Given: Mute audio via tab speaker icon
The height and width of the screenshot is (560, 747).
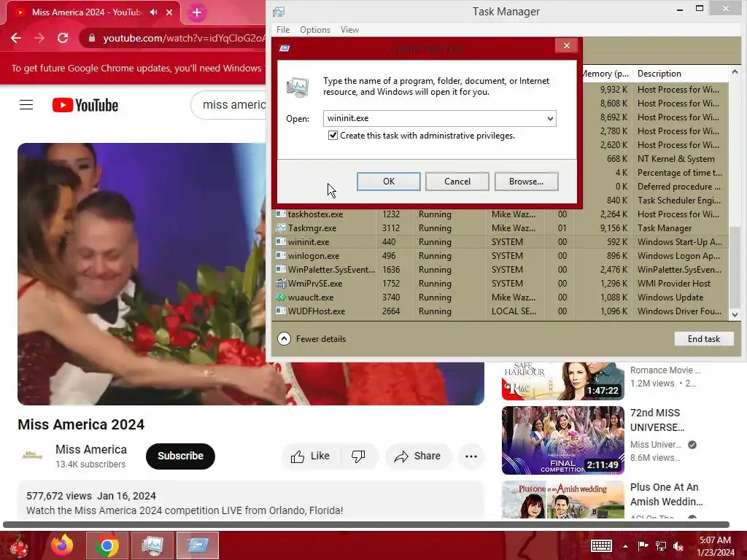Looking at the screenshot, I should 153,12.
